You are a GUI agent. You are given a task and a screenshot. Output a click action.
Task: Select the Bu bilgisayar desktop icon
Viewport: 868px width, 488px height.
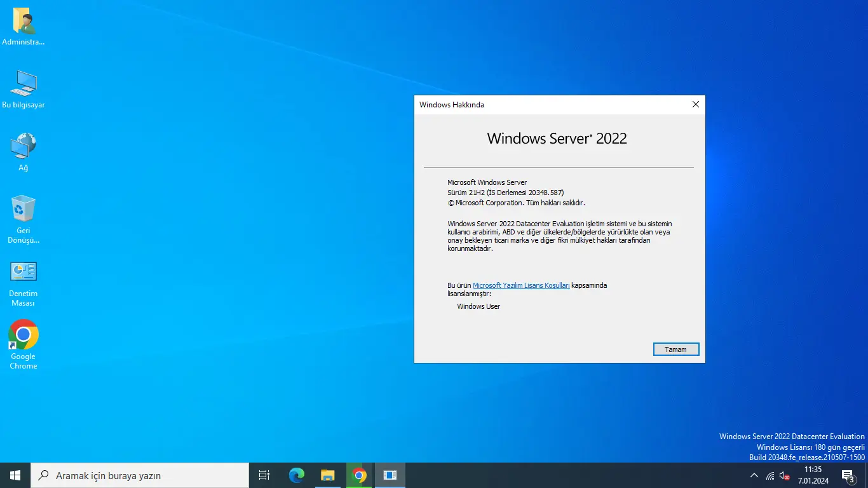click(24, 90)
